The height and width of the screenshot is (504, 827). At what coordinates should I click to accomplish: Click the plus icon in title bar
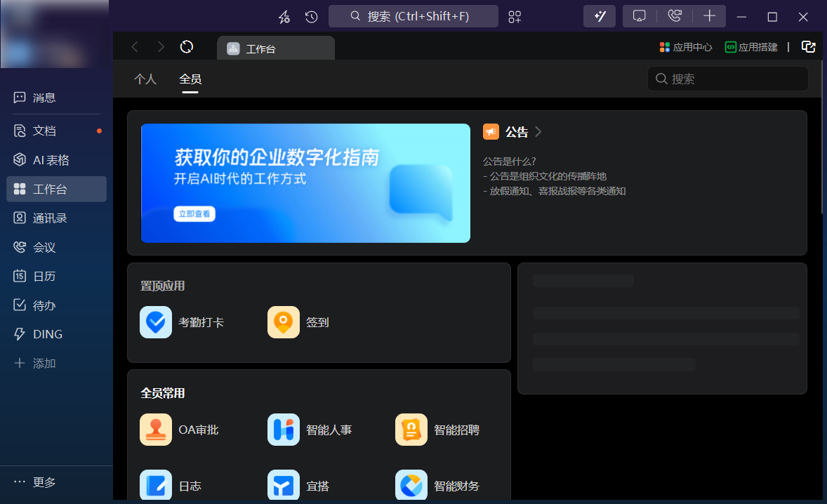709,16
